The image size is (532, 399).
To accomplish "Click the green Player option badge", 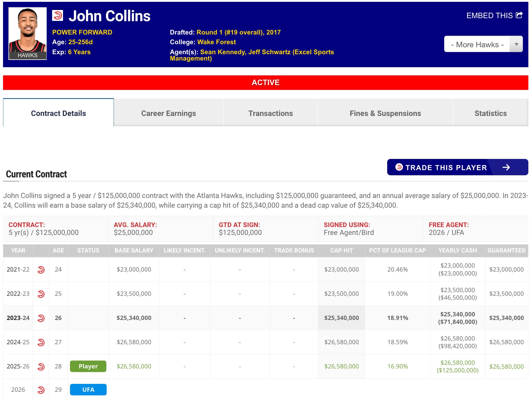I will point(88,366).
